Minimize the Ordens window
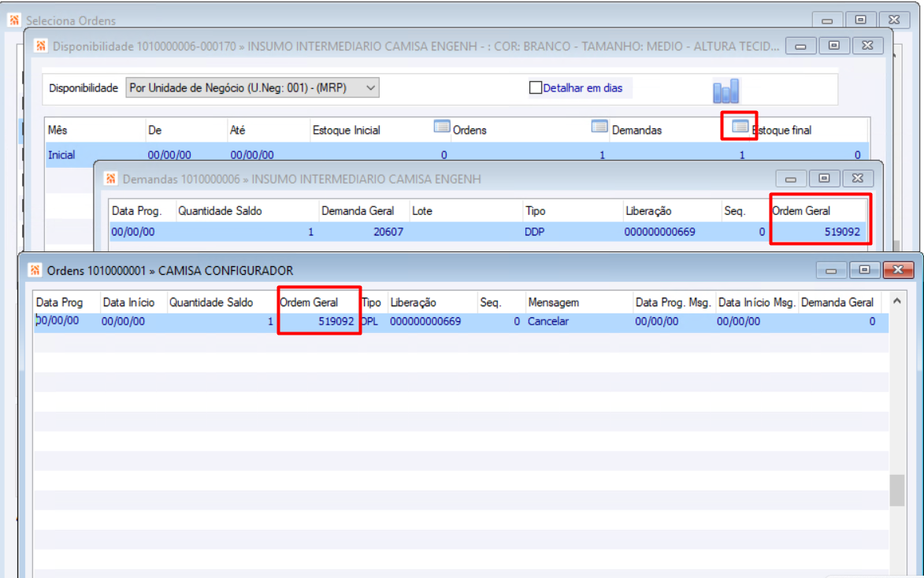This screenshot has width=924, height=578. [x=831, y=270]
